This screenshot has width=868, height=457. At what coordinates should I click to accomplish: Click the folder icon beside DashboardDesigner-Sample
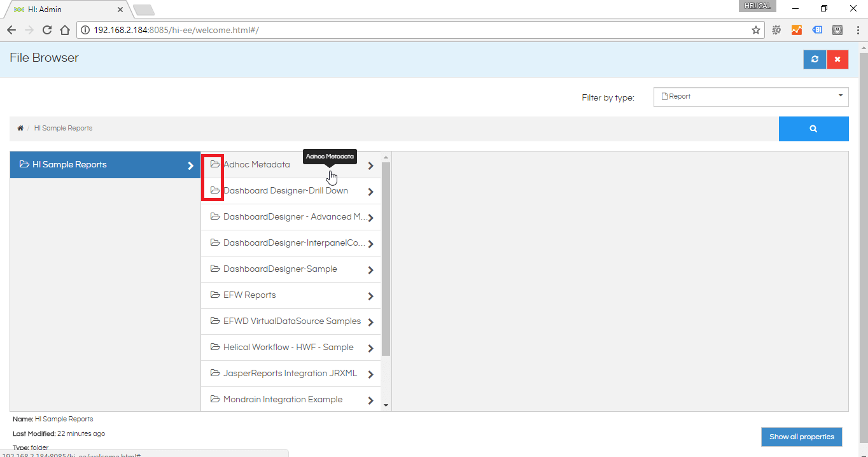[215, 269]
